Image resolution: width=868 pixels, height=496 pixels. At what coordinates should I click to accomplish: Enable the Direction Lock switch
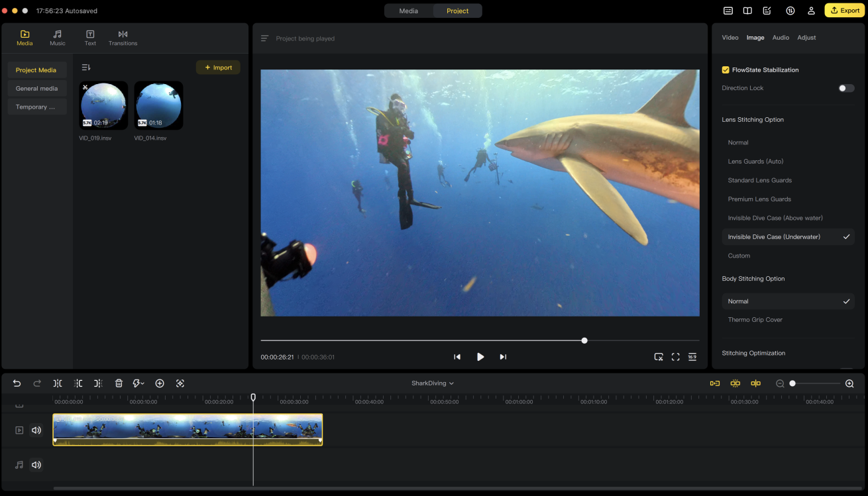click(x=845, y=88)
